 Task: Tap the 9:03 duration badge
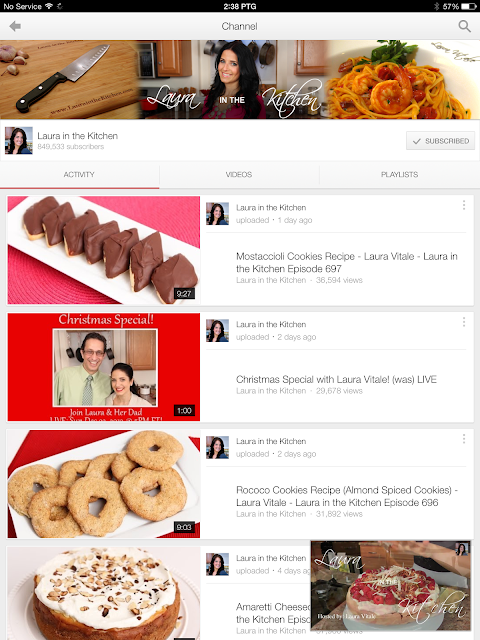pos(184,527)
